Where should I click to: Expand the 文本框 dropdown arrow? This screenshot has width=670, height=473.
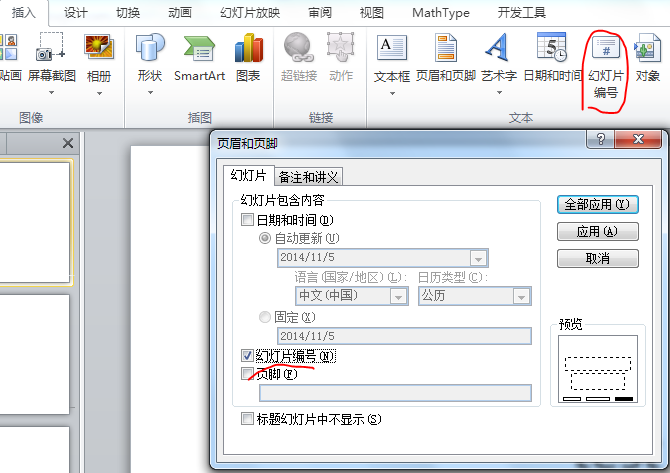392,93
